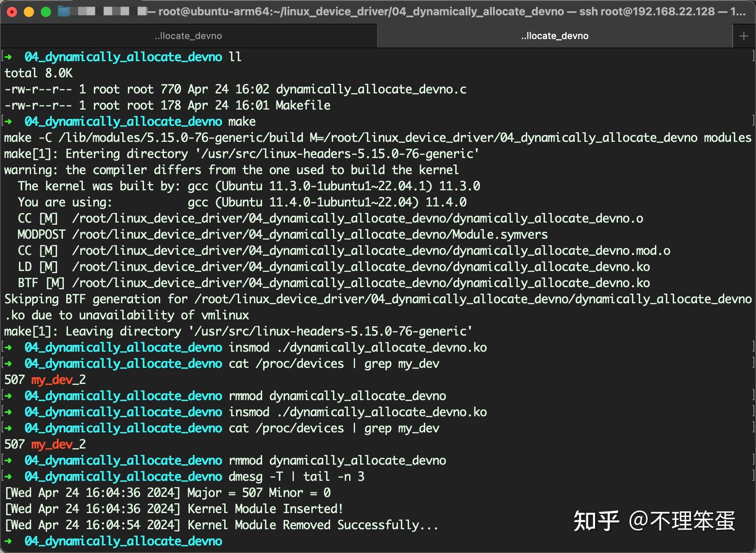Click the prompt arrow on the final empty prompt line
Image resolution: width=756 pixels, height=553 pixels.
[8, 541]
